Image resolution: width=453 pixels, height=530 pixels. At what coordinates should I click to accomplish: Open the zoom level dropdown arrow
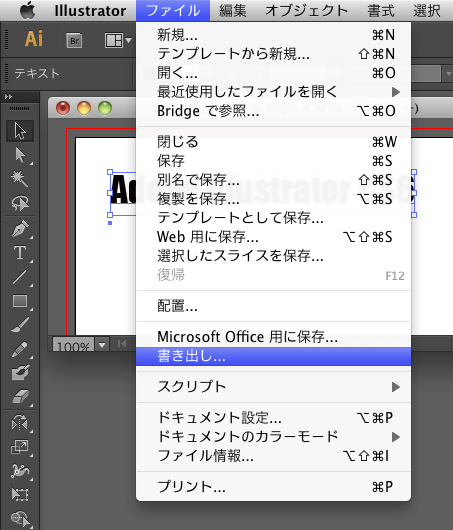tap(102, 345)
